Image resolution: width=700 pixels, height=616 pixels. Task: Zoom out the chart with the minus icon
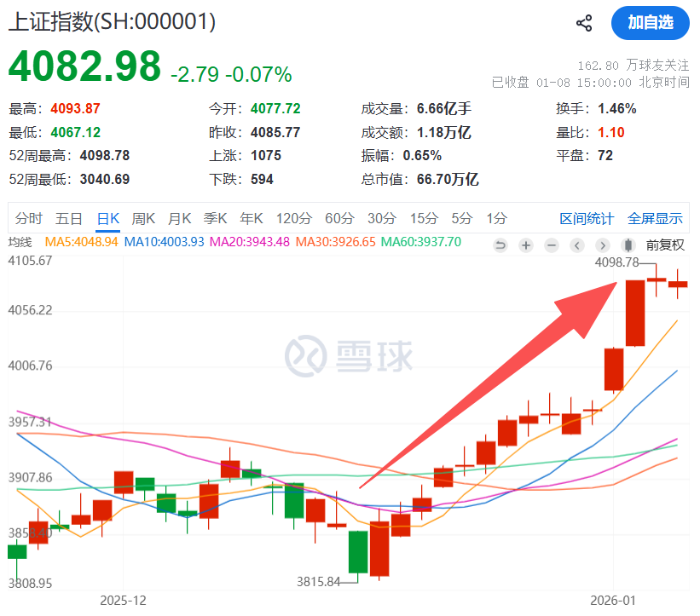[552, 245]
